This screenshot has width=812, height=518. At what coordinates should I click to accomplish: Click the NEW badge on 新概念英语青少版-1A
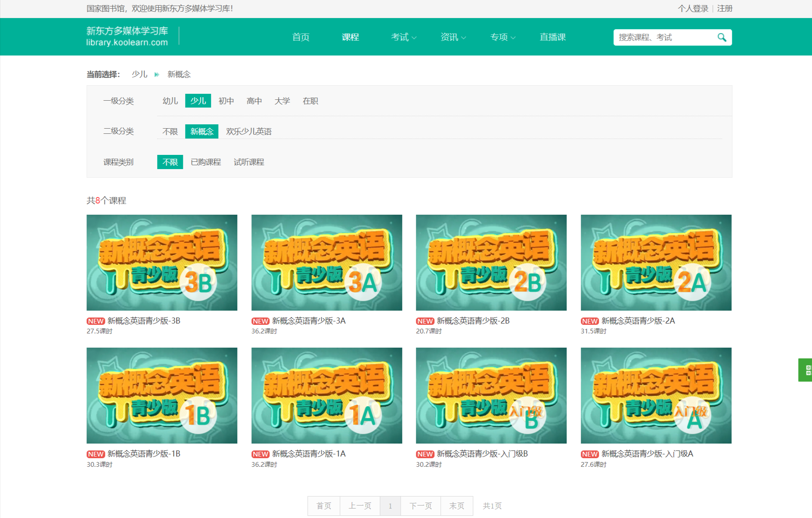[260, 454]
